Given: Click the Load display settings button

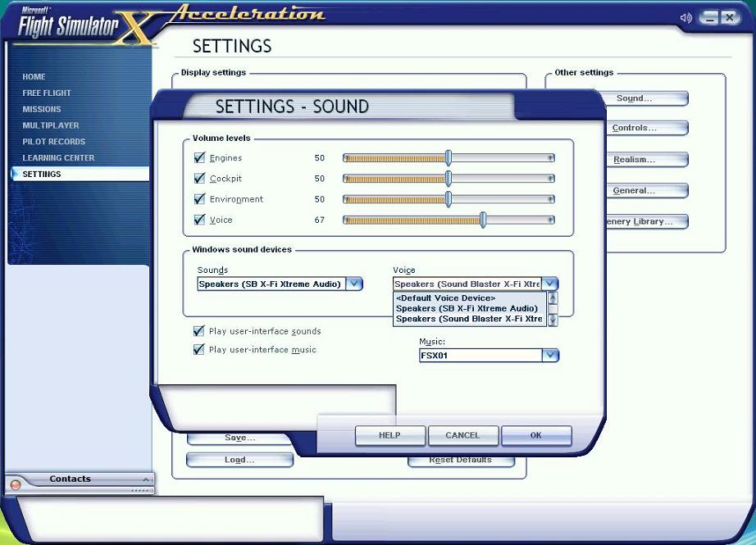Looking at the screenshot, I should (x=239, y=460).
